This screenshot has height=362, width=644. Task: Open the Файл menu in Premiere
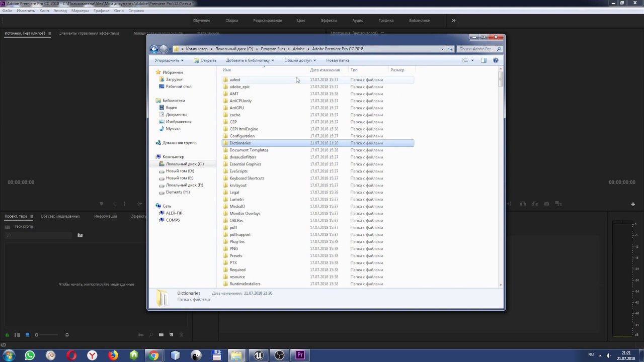click(7, 11)
